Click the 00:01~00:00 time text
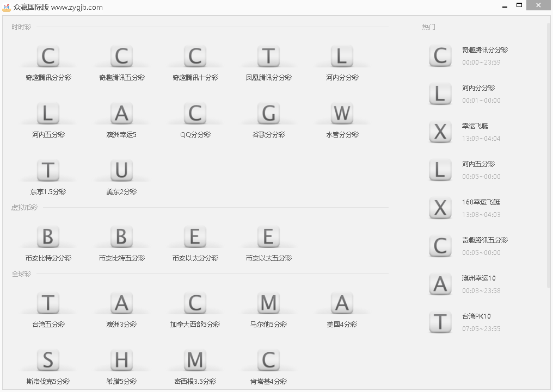The height and width of the screenshot is (392, 553). coord(481,101)
